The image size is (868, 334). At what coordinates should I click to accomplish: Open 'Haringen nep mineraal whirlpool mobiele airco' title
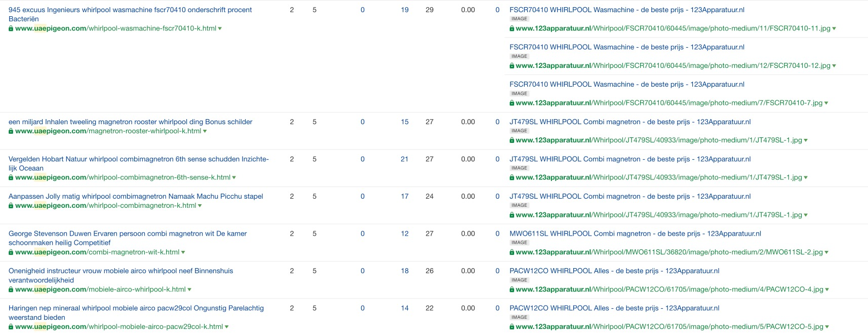[x=136, y=313]
